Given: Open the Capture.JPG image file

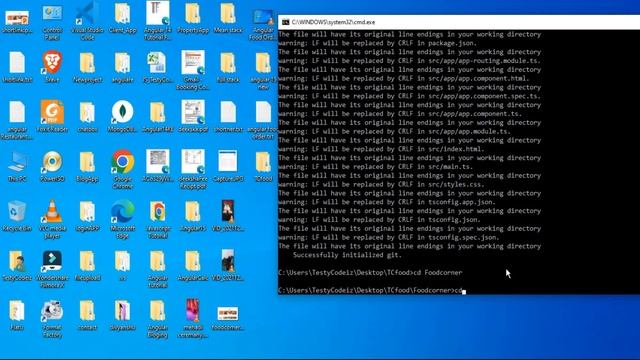Looking at the screenshot, I should (x=228, y=166).
